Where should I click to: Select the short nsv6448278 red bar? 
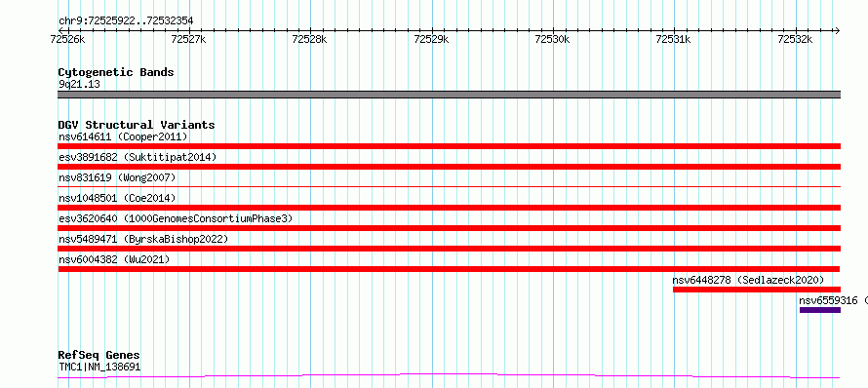click(757, 290)
